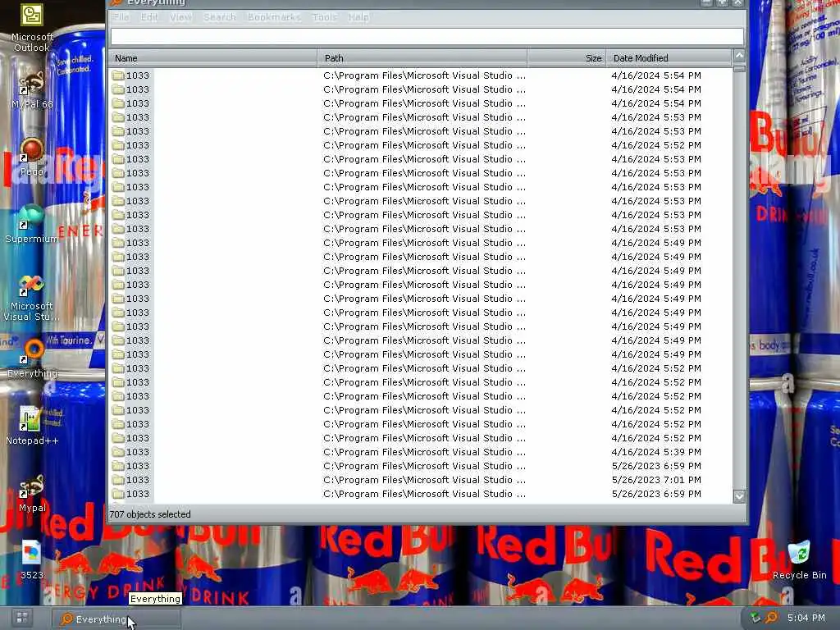Screen dimensions: 840x630
Task: Open the View menu in Everything
Action: [180, 17]
